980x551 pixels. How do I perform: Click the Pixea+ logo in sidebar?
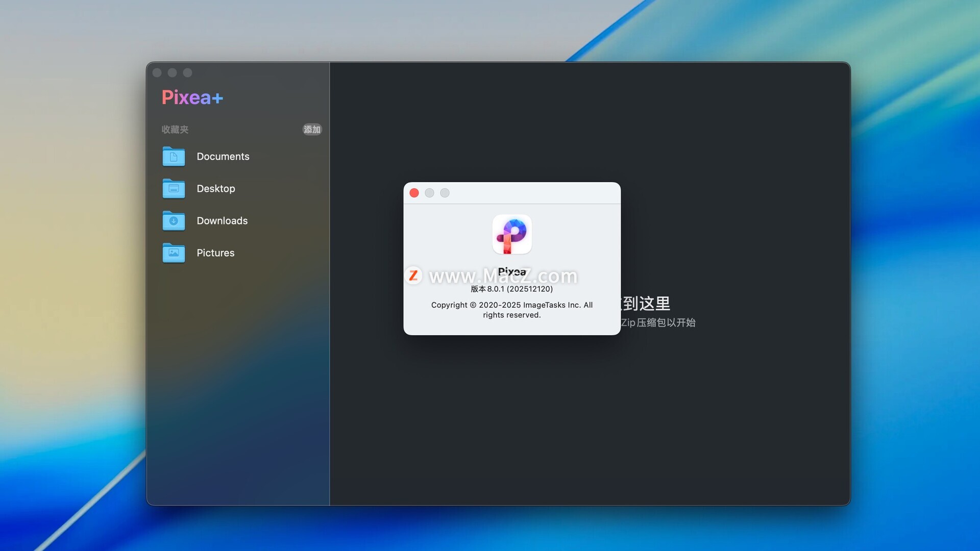[192, 97]
